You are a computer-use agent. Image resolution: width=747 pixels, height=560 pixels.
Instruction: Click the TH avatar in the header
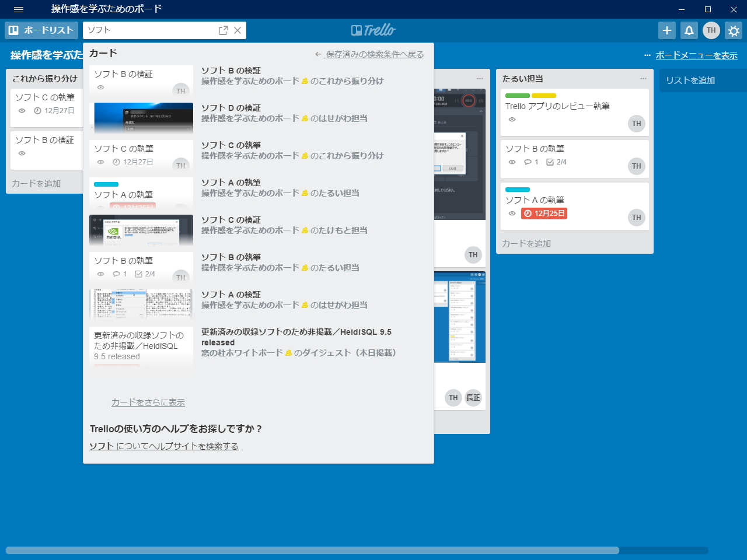(x=711, y=30)
